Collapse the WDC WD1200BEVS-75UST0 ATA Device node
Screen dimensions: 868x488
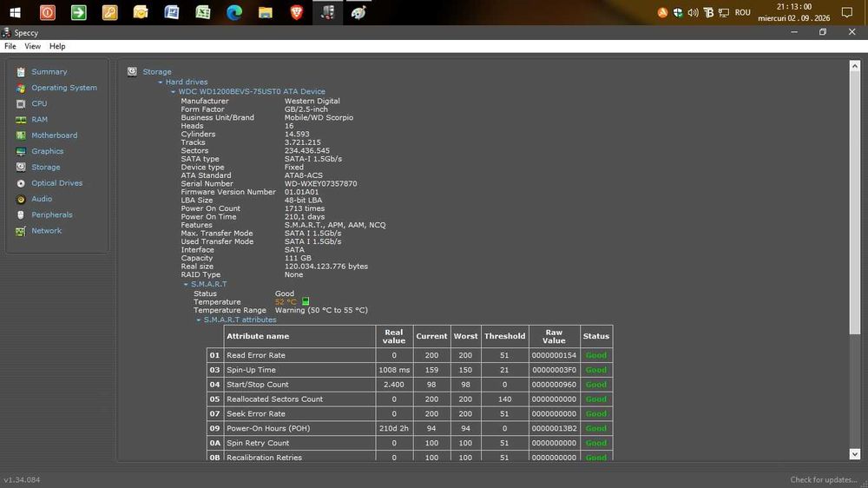tap(174, 92)
